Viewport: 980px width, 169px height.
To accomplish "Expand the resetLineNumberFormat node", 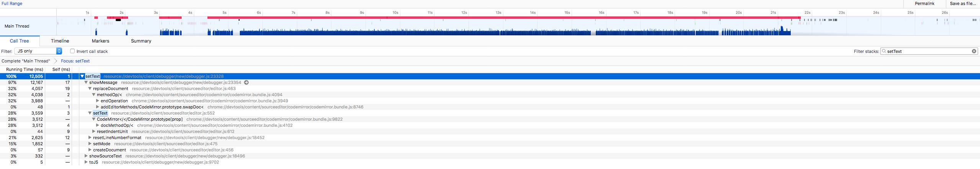I will [x=90, y=138].
